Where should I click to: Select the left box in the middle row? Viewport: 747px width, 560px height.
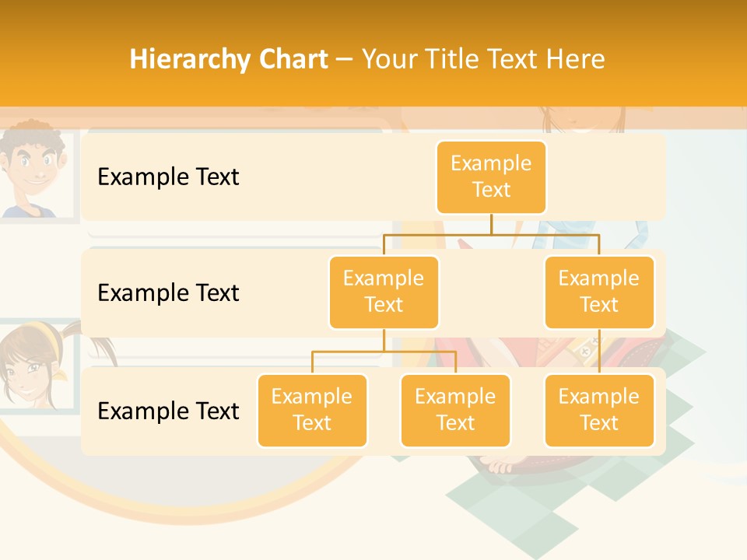384,292
